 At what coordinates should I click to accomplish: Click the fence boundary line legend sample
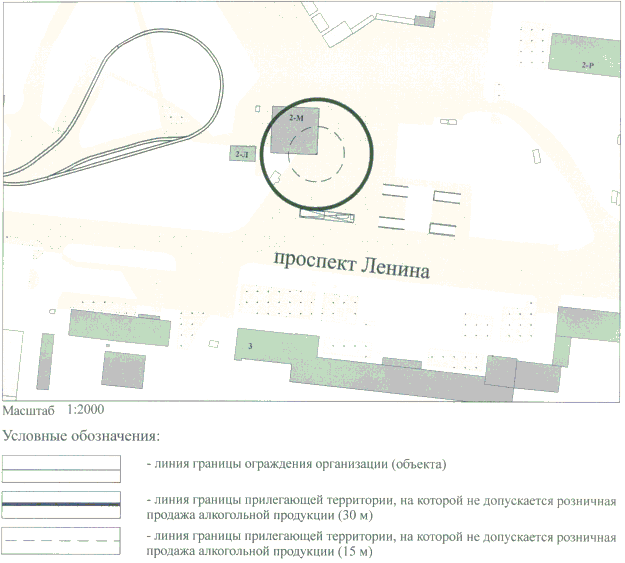coord(61,468)
